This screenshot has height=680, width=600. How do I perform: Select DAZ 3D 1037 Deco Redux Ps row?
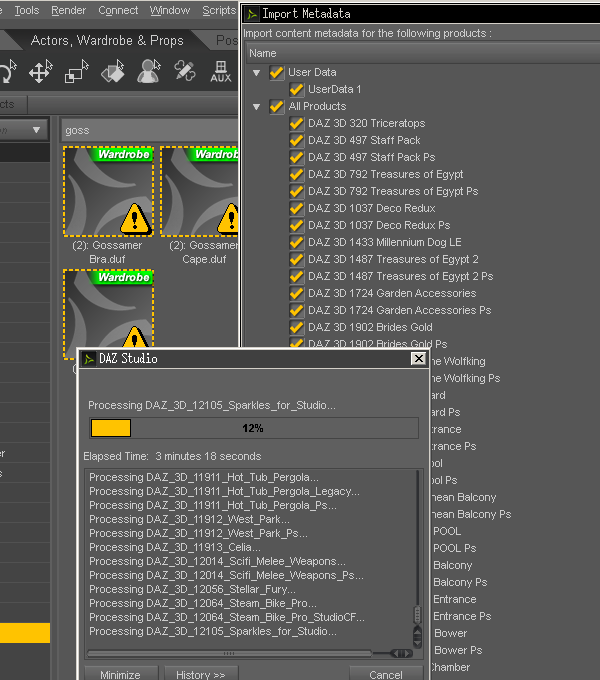(379, 225)
